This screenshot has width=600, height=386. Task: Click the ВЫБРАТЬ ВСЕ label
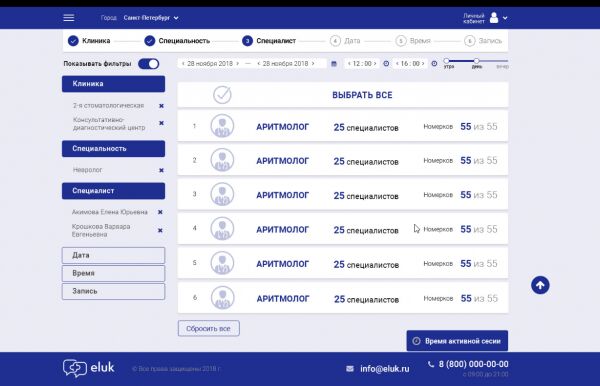pos(362,95)
